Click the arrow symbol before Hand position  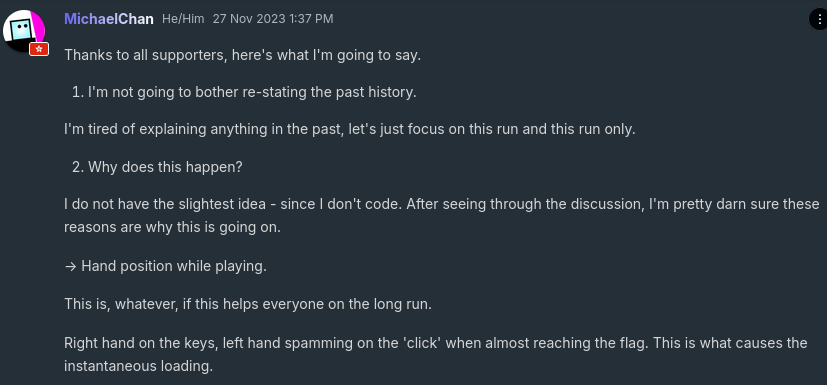pyautogui.click(x=71, y=266)
